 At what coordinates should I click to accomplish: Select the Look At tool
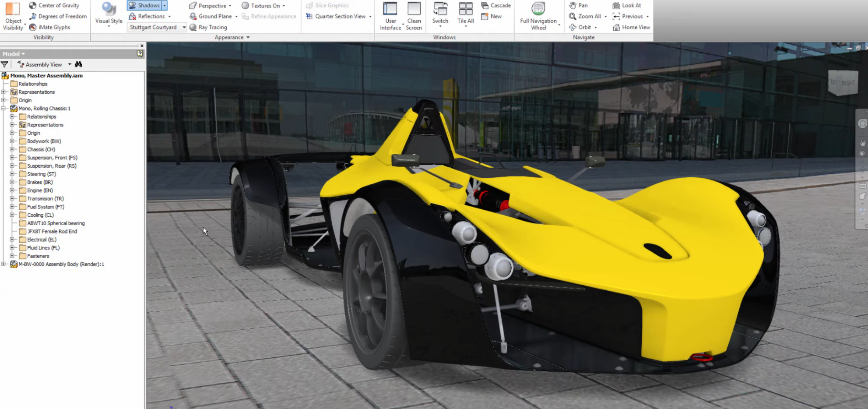(628, 5)
